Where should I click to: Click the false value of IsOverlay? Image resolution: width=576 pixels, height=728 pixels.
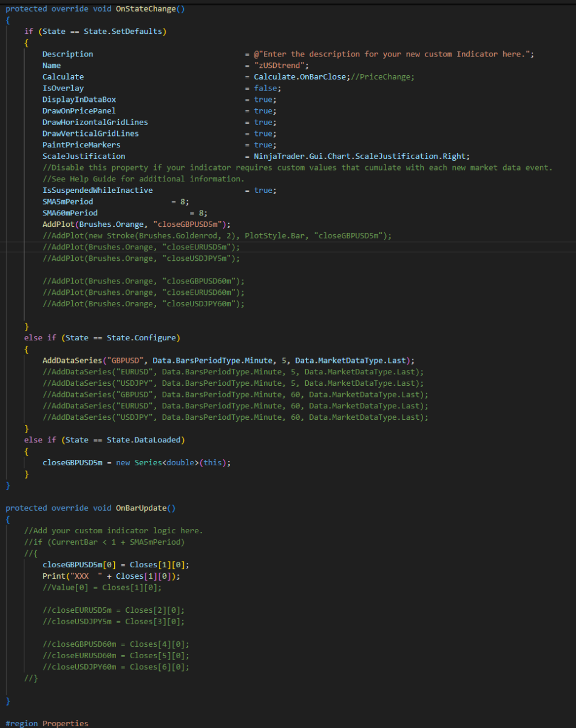(265, 89)
